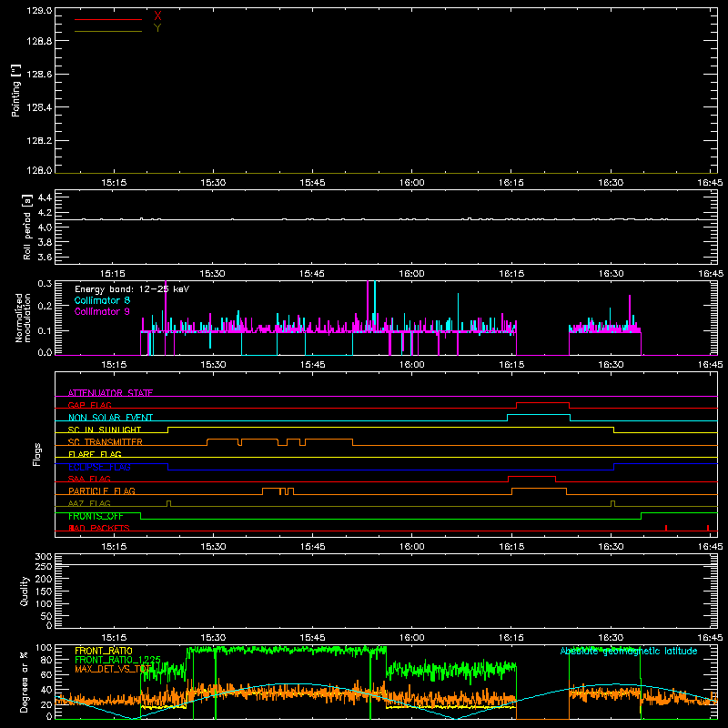Click the Roll period [s] axis title

[27, 227]
